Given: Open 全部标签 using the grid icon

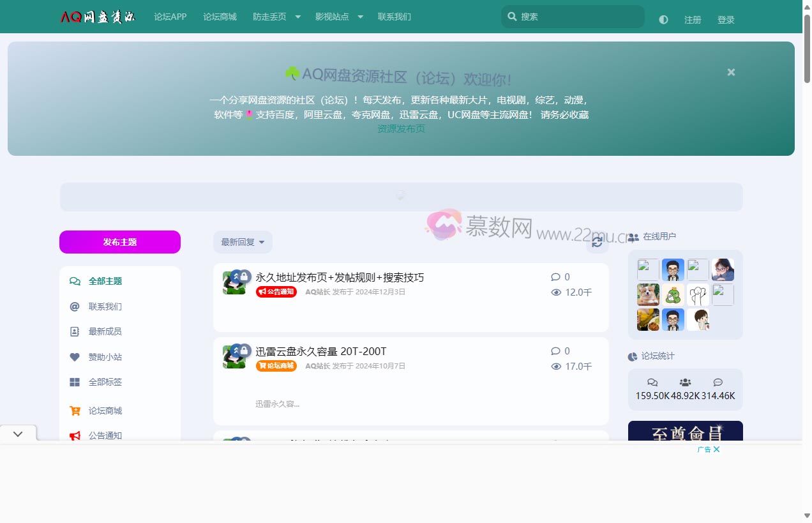Looking at the screenshot, I should tap(75, 382).
